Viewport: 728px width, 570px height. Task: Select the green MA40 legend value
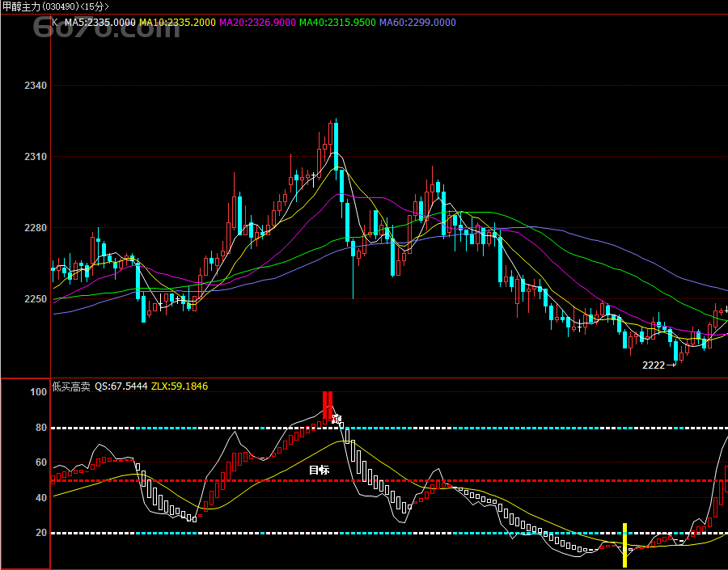point(337,23)
